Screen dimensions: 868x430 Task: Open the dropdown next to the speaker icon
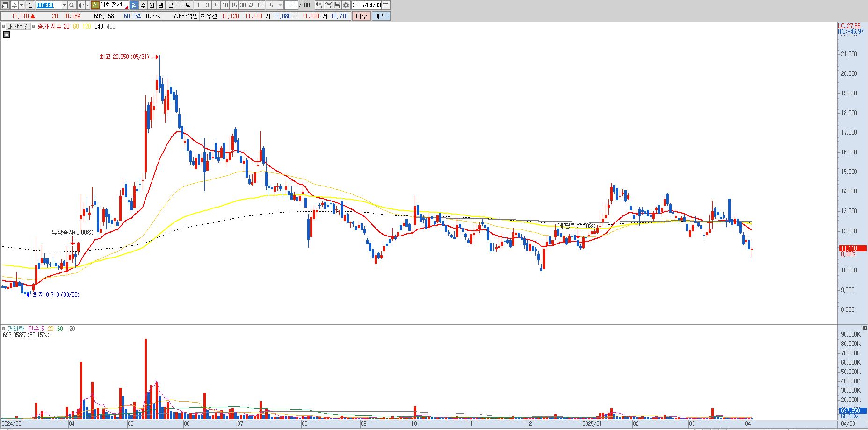tap(87, 5)
